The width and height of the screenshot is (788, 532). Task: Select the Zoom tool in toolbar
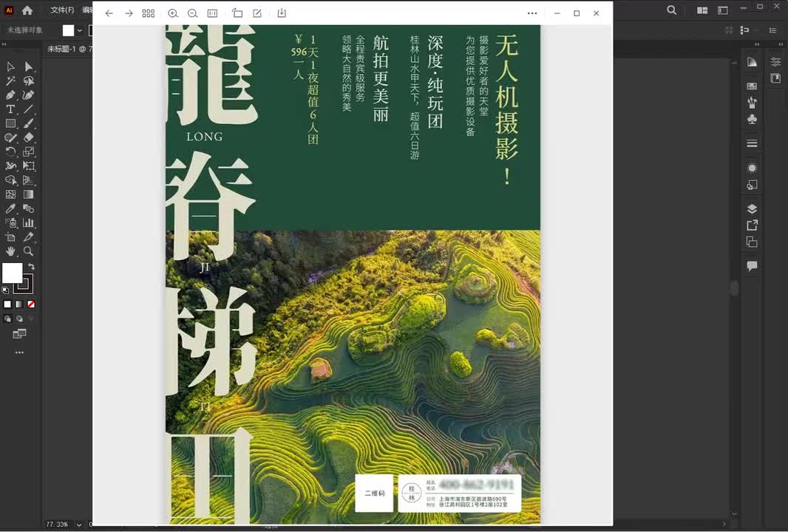click(29, 250)
